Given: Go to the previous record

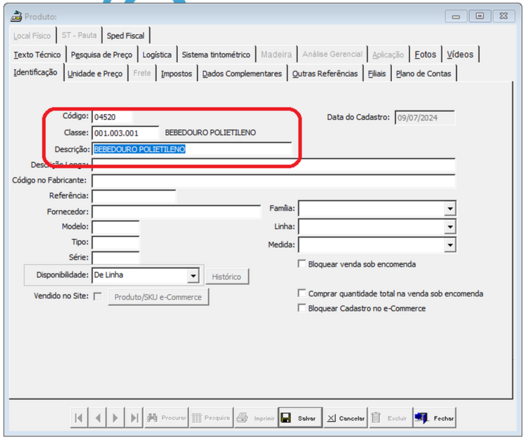Looking at the screenshot, I should pos(97,417).
